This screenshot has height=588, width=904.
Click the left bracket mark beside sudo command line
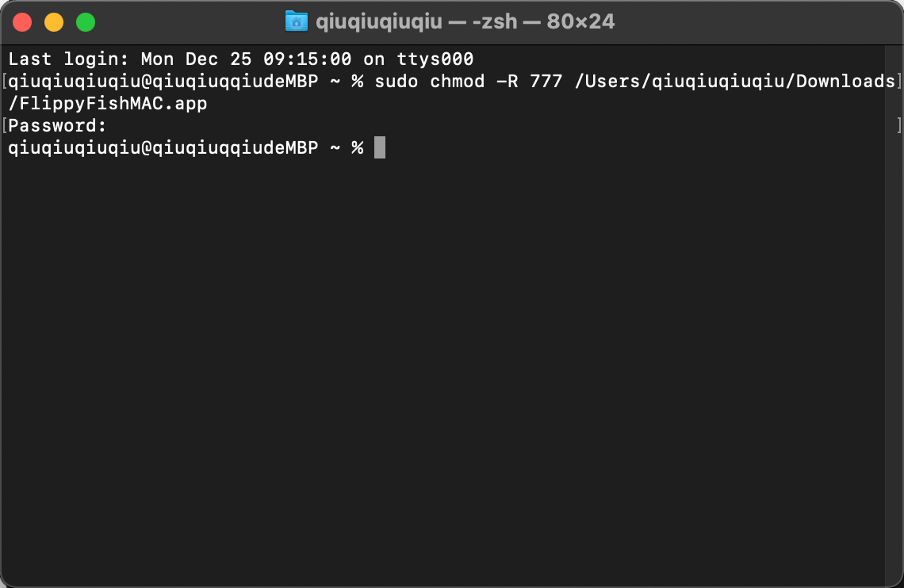pyautogui.click(x=5, y=81)
